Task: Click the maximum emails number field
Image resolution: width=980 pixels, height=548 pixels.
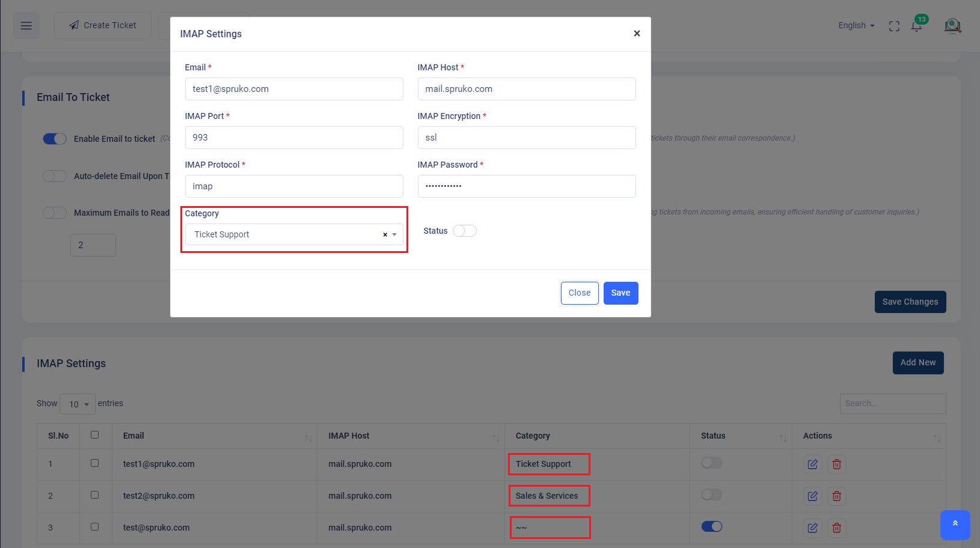Action: pyautogui.click(x=93, y=245)
